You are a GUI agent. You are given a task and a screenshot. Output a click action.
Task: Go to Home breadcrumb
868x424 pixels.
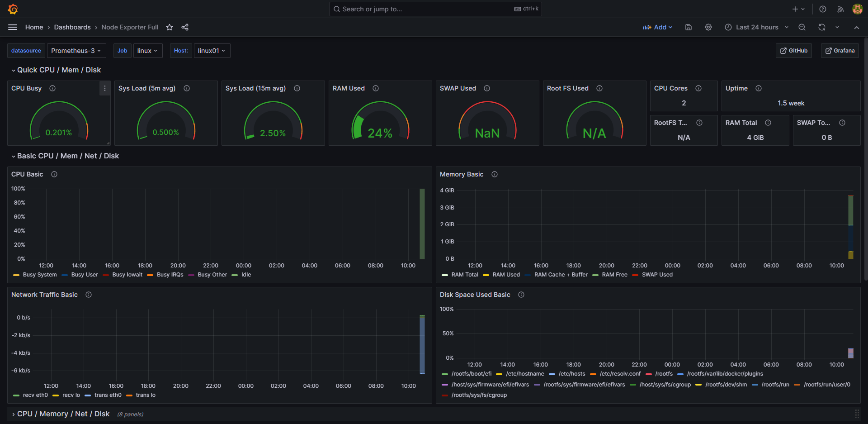point(34,27)
